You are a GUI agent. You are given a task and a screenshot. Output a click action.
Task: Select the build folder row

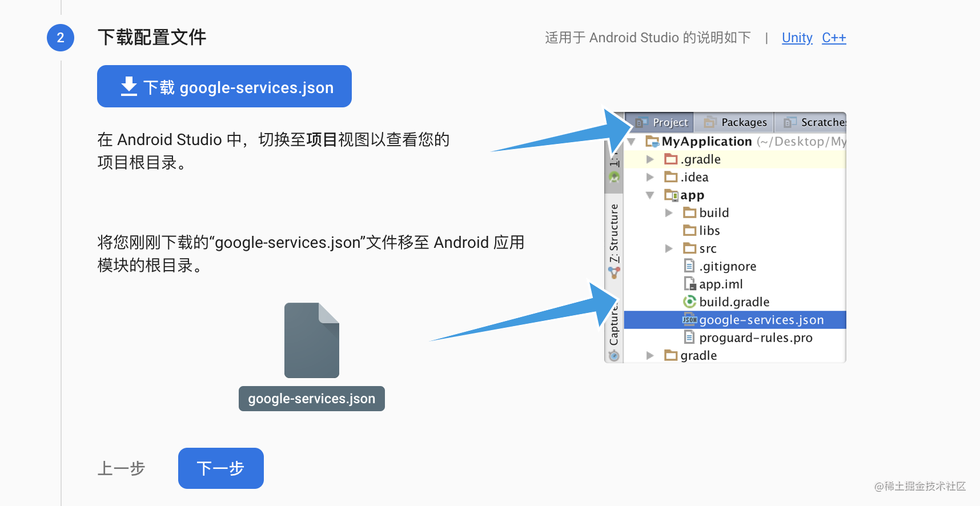coord(735,213)
